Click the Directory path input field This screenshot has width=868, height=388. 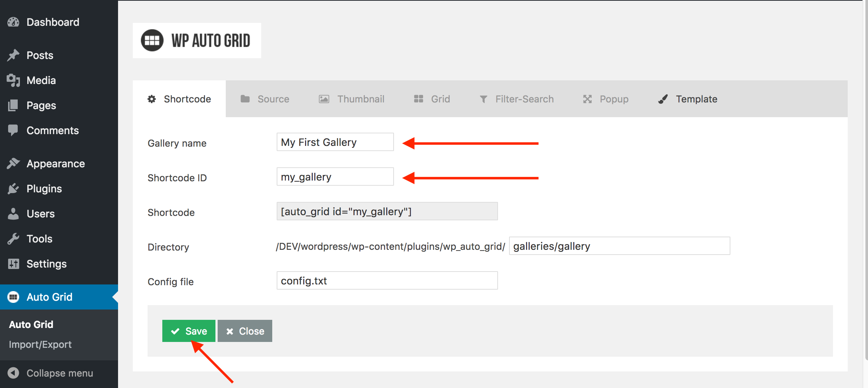(x=620, y=246)
